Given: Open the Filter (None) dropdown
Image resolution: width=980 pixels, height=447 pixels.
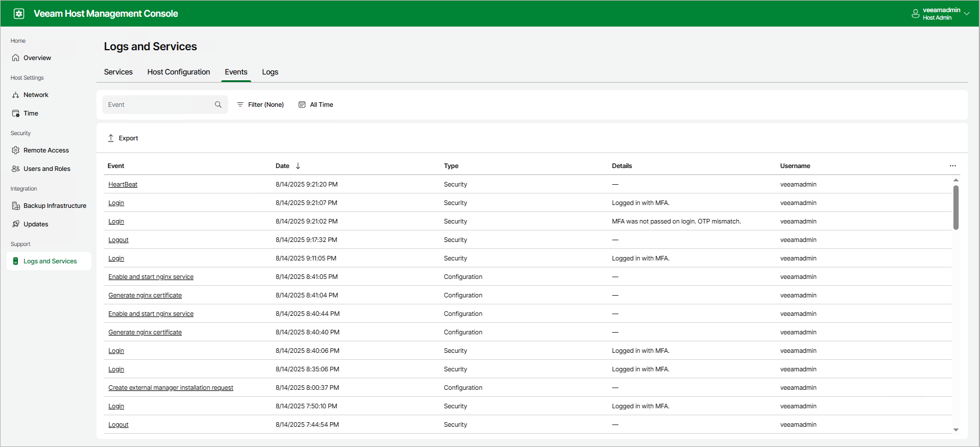Looking at the screenshot, I should (260, 105).
